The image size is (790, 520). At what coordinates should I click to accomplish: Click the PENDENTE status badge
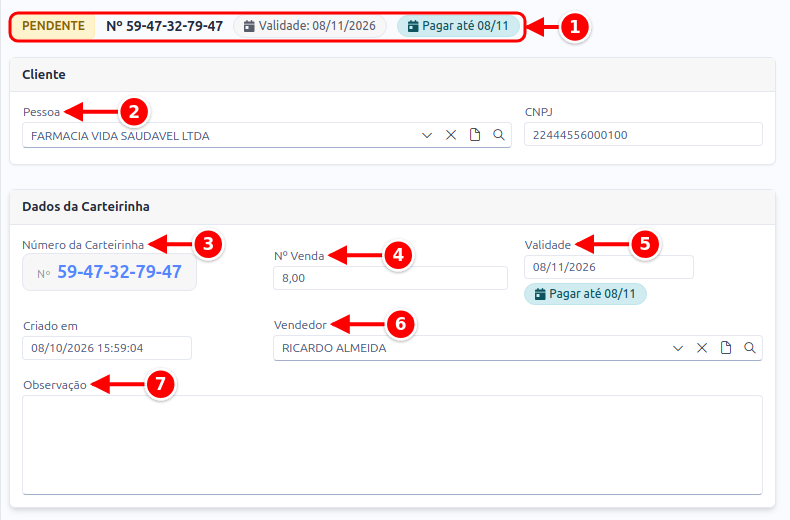53,26
